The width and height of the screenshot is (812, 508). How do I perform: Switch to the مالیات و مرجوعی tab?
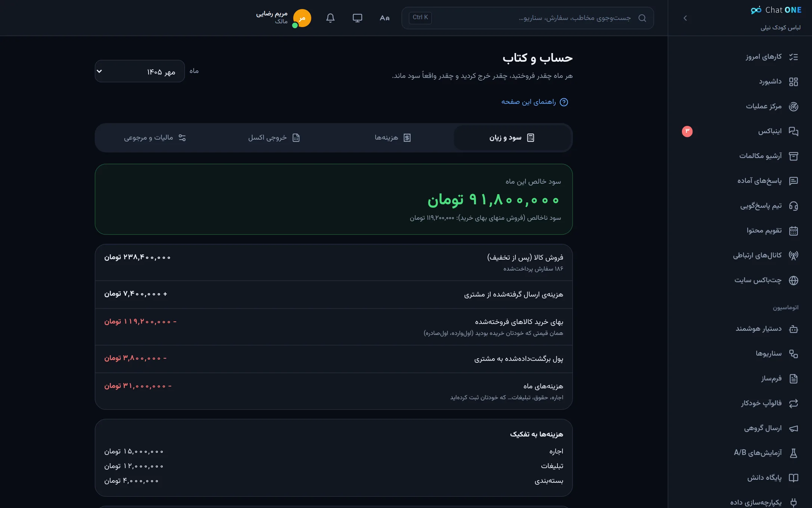(x=155, y=138)
